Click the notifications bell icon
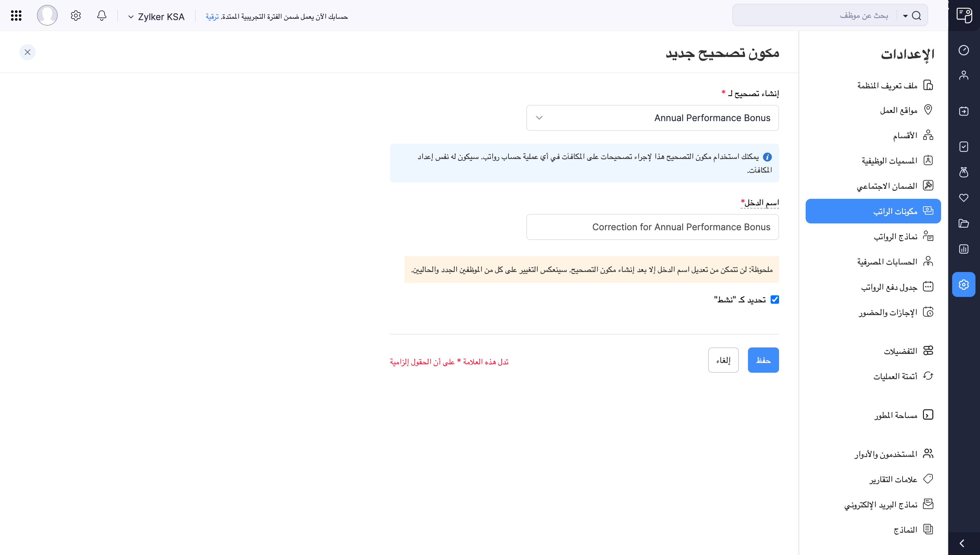The image size is (980, 555). pyautogui.click(x=101, y=16)
